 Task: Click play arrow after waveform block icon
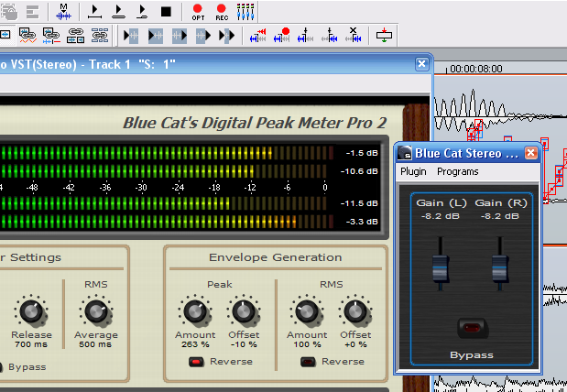pyautogui.click(x=203, y=36)
